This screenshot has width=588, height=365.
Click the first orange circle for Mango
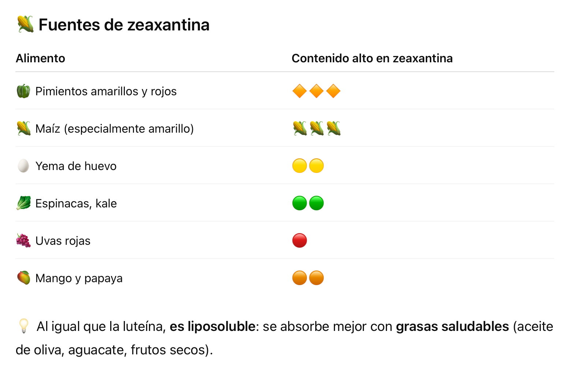299,278
